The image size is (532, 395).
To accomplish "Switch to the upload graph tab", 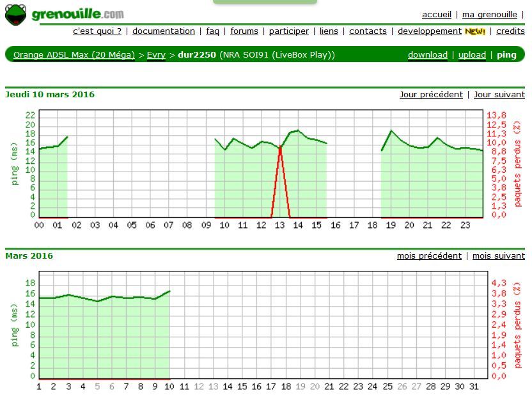I will pyautogui.click(x=472, y=55).
